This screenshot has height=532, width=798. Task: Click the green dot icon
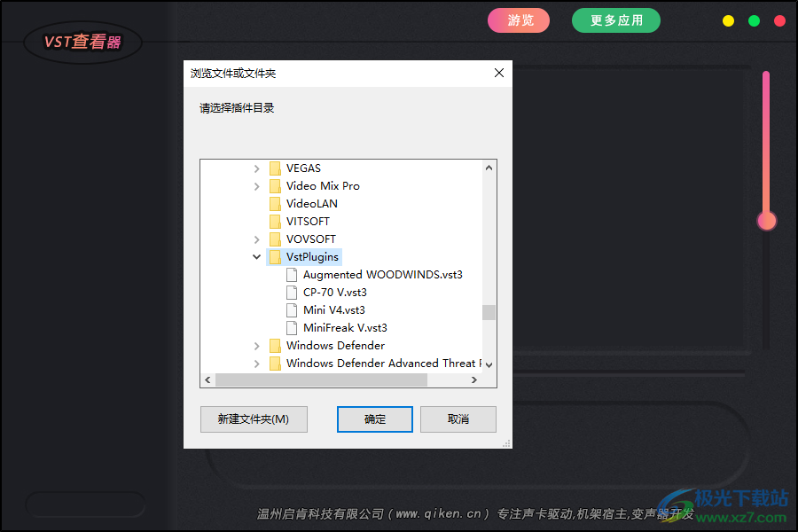pyautogui.click(x=753, y=20)
